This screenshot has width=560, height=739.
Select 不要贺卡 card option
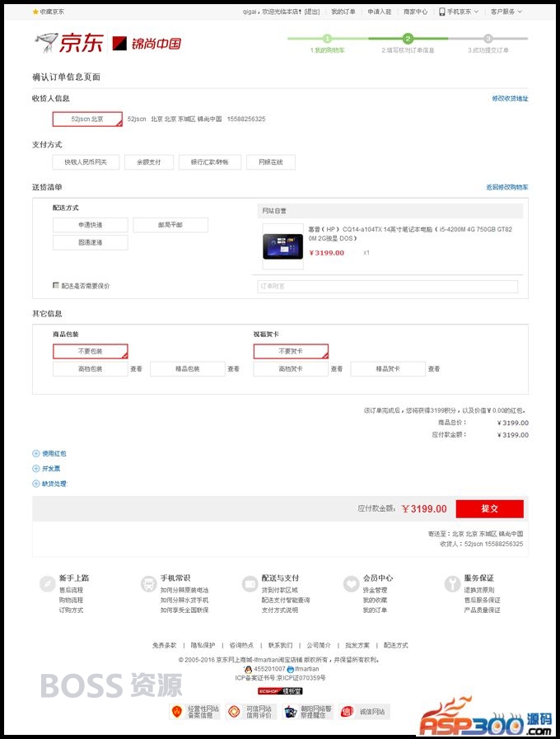coord(291,351)
